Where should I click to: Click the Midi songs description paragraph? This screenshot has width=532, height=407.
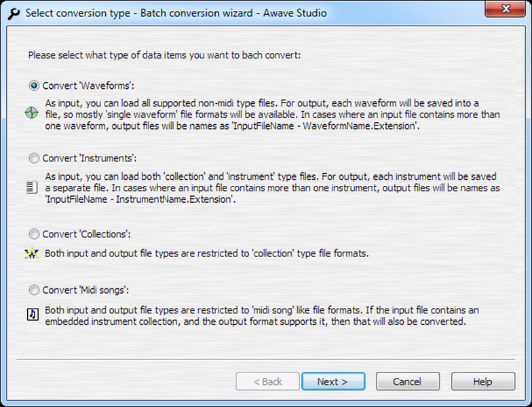point(261,315)
